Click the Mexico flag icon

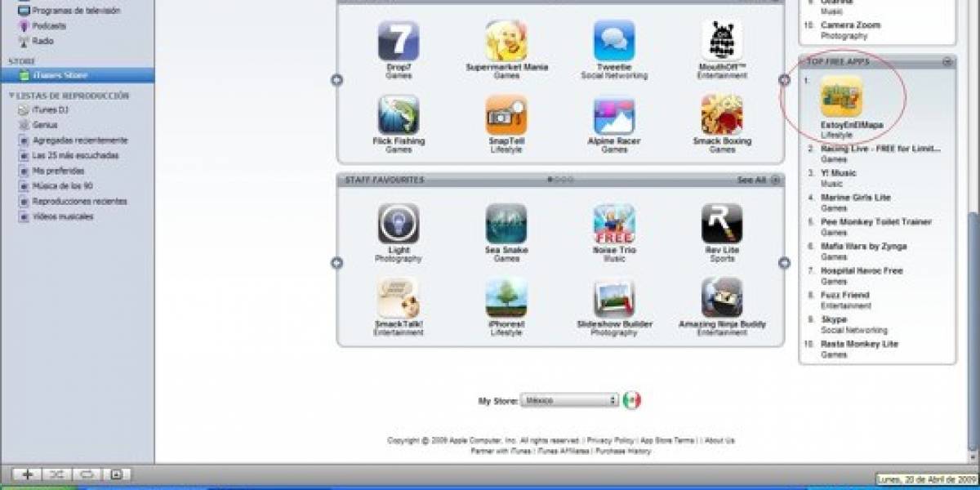point(632,400)
